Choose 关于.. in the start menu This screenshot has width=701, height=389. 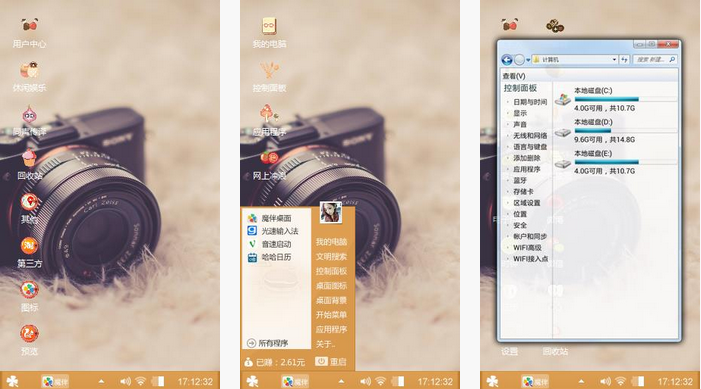click(x=325, y=344)
